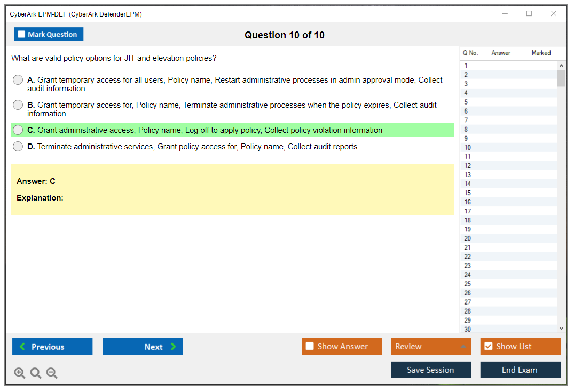Choose answer B radio button
The height and width of the screenshot is (392, 574).
(x=18, y=105)
